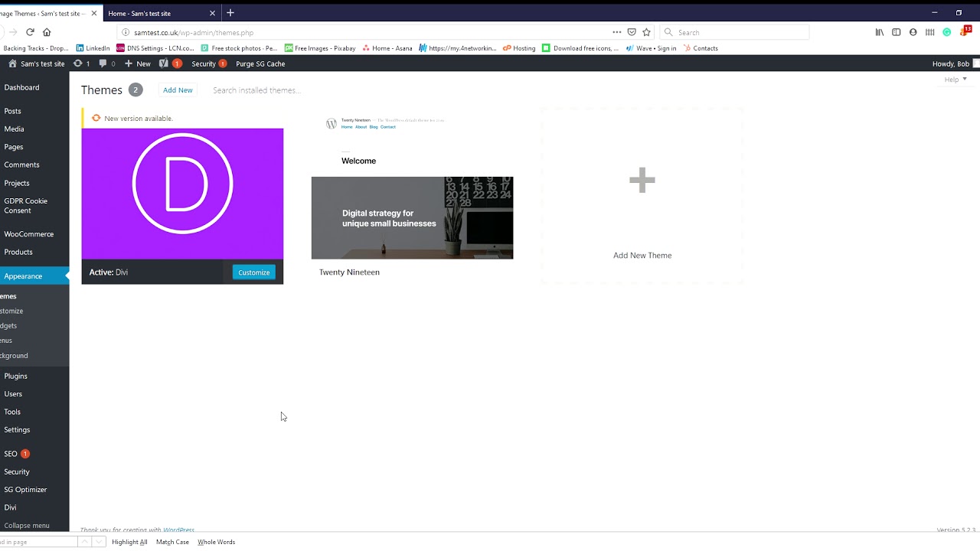This screenshot has width=980, height=551.
Task: Toggle the sidebar view icon
Action: click(896, 32)
